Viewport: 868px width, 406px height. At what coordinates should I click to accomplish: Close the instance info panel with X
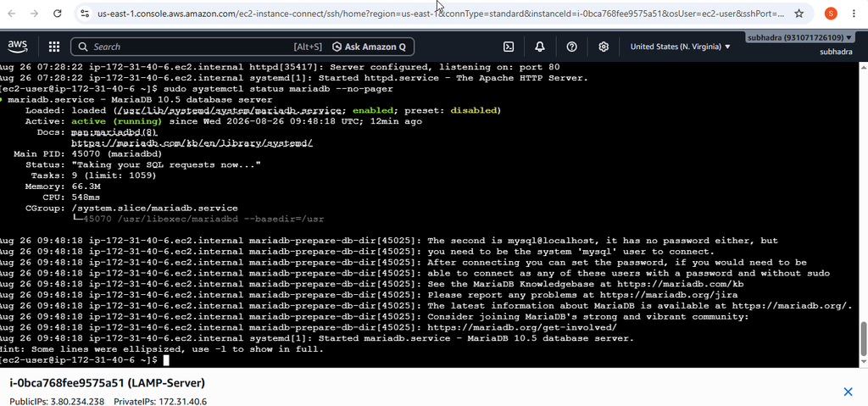848,392
